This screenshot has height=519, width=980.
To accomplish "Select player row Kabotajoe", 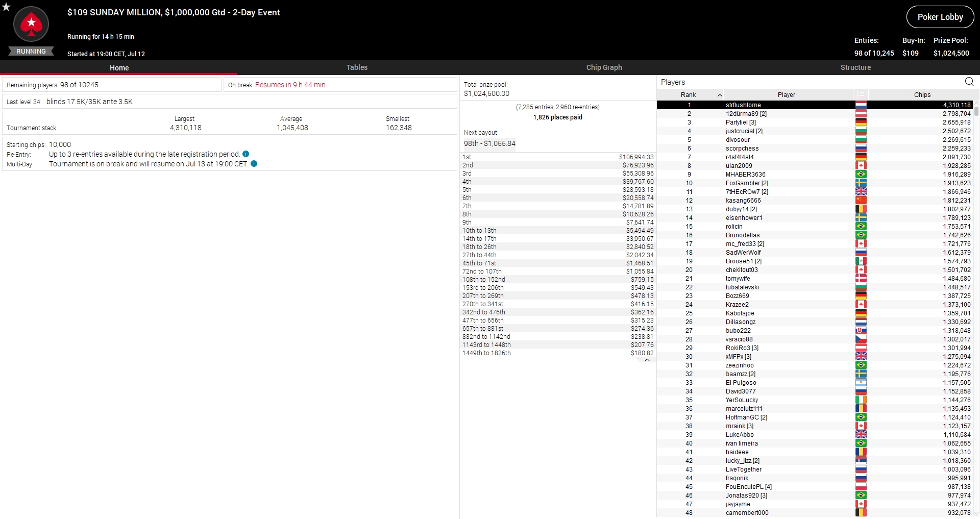I will point(815,313).
